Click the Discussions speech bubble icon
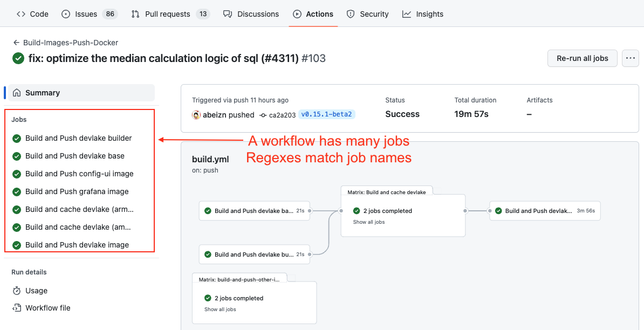644x330 pixels. pyautogui.click(x=228, y=14)
